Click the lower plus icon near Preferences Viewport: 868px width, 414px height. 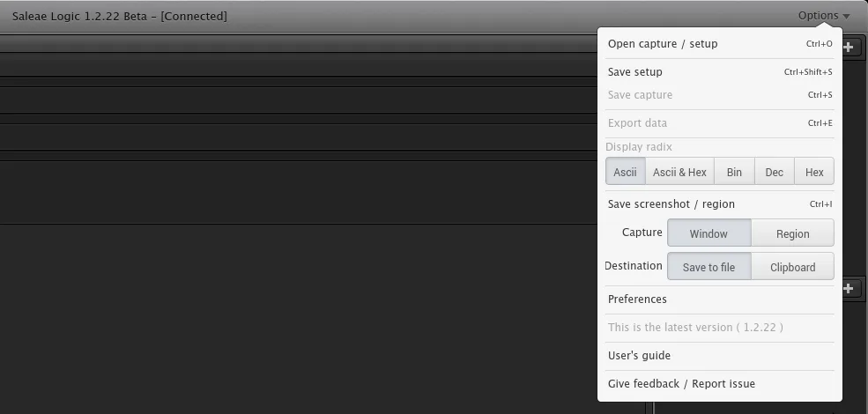tap(849, 288)
